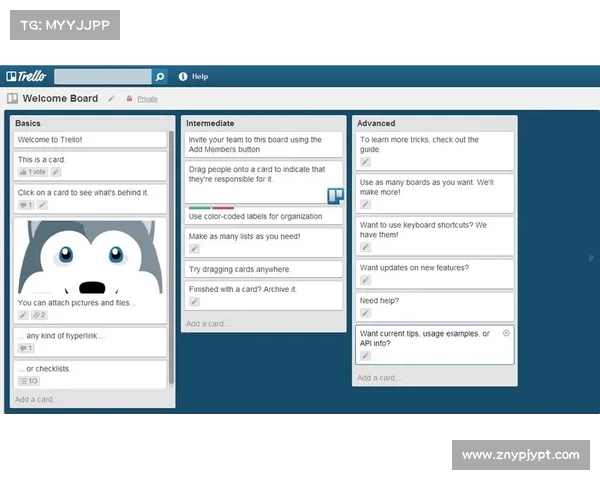Click the vote badge on 'This is a card'
Screen dimensions: 600x480
pyautogui.click(x=33, y=172)
